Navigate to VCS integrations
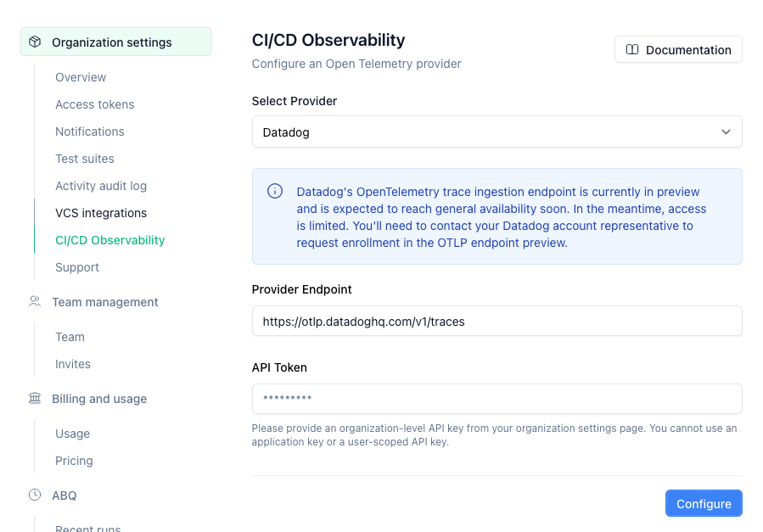This screenshot has height=532, width=763. point(101,213)
